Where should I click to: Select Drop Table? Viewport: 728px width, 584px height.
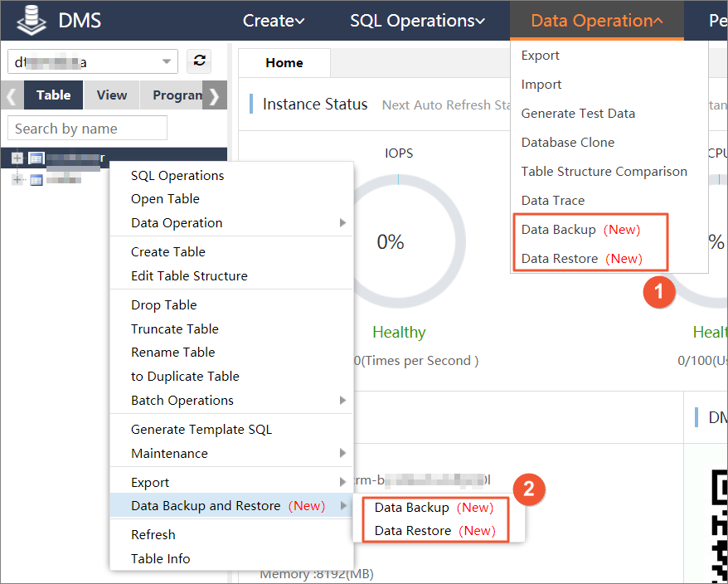click(164, 304)
